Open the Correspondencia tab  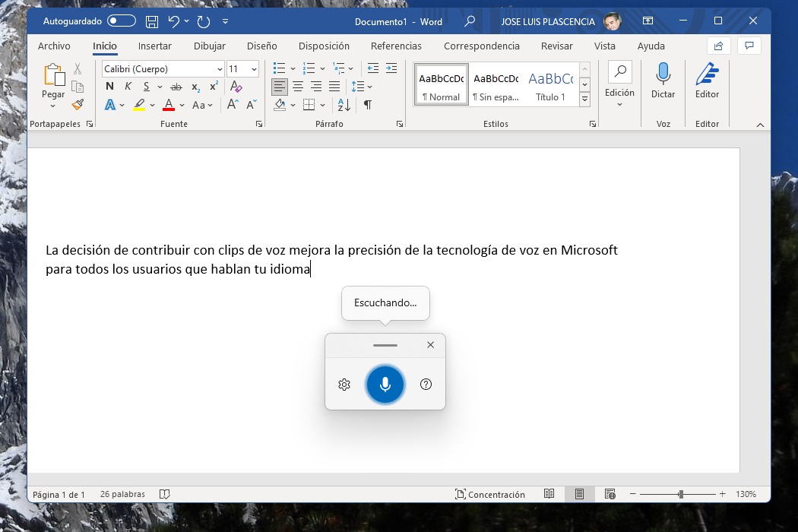(x=481, y=46)
